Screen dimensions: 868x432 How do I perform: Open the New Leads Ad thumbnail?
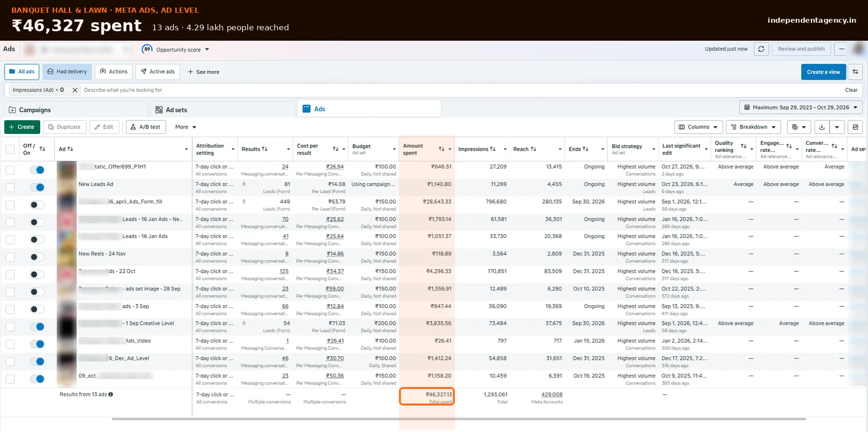[x=66, y=188]
